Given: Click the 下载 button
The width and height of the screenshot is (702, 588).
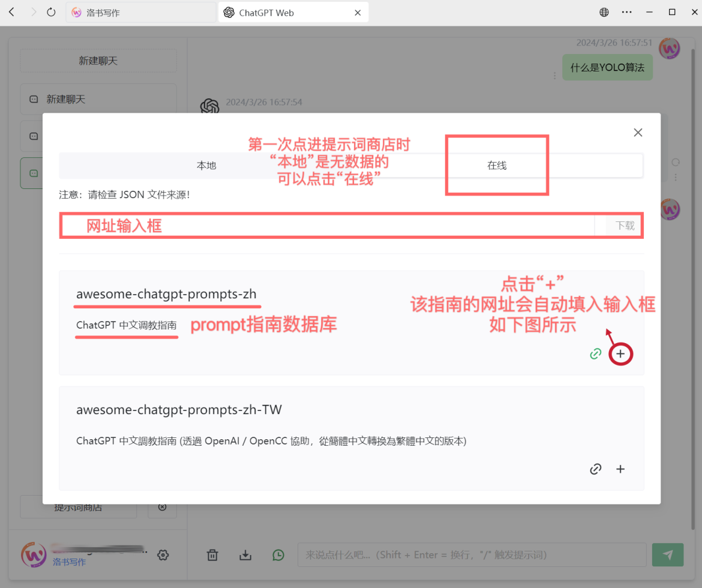Looking at the screenshot, I should (x=625, y=226).
